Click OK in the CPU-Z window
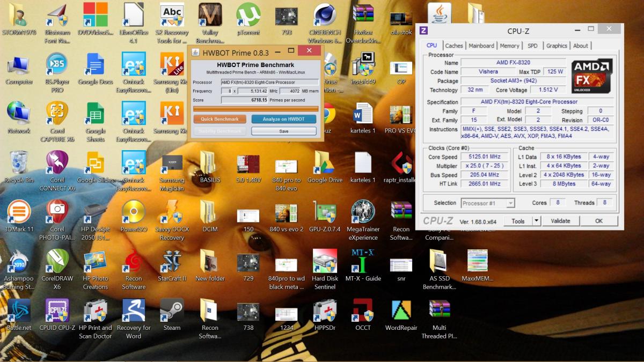 coord(599,221)
